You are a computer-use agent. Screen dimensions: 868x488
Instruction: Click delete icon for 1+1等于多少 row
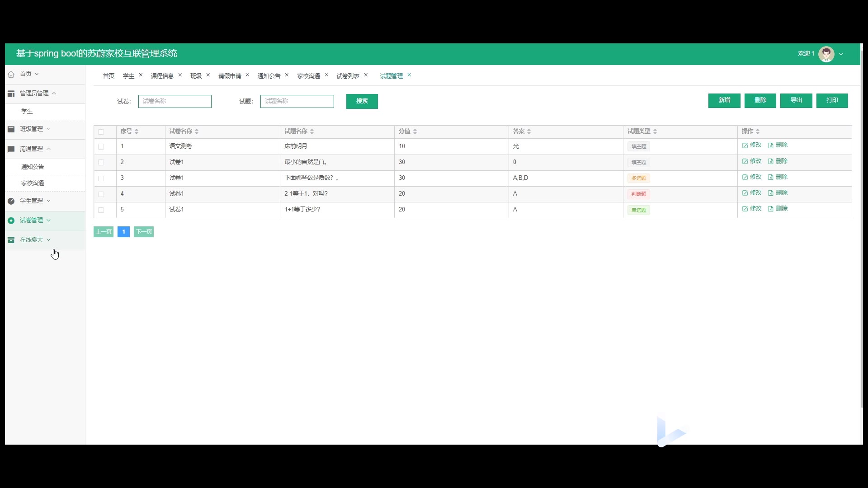(771, 209)
